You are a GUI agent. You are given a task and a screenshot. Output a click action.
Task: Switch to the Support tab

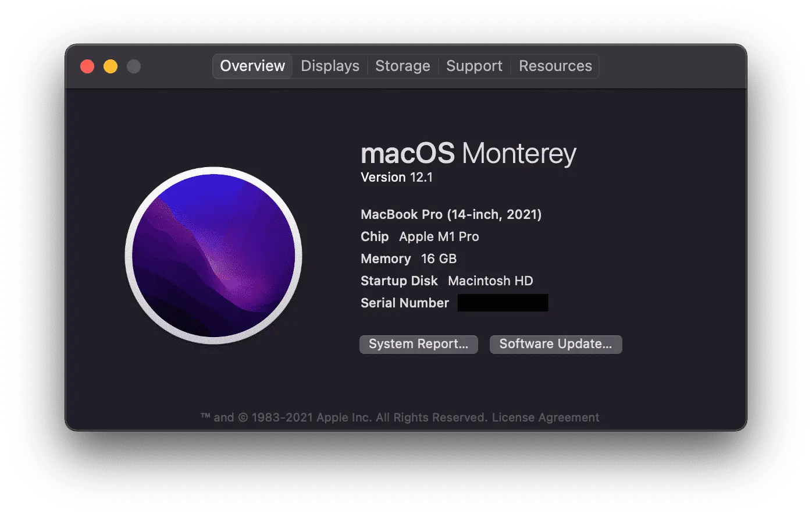[474, 66]
